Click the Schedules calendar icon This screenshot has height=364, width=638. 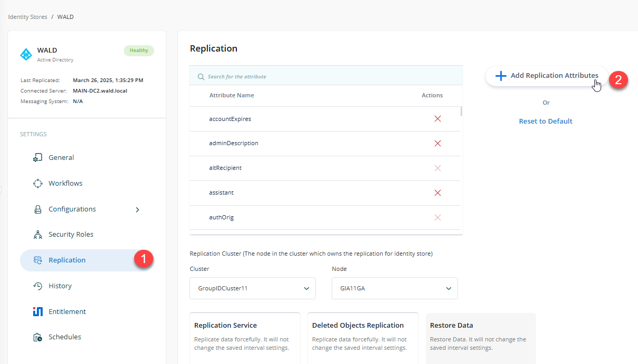37,337
